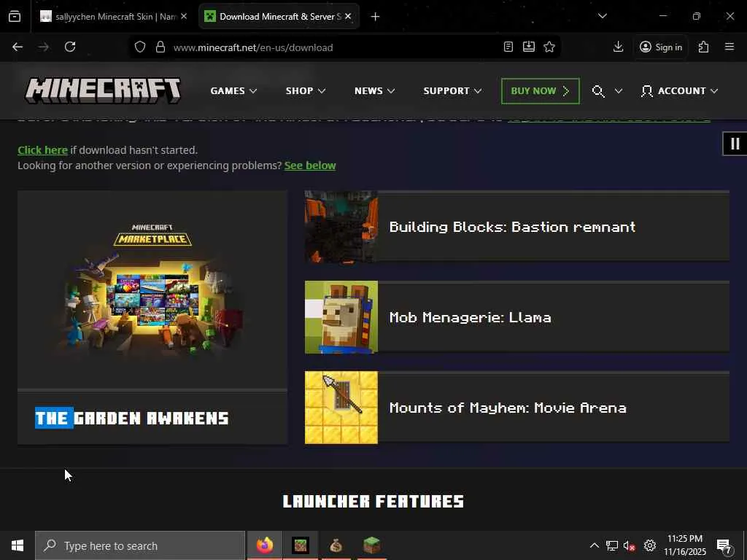Toggle reader view icon in address bar
Image resolution: width=747 pixels, height=560 pixels.
508,47
